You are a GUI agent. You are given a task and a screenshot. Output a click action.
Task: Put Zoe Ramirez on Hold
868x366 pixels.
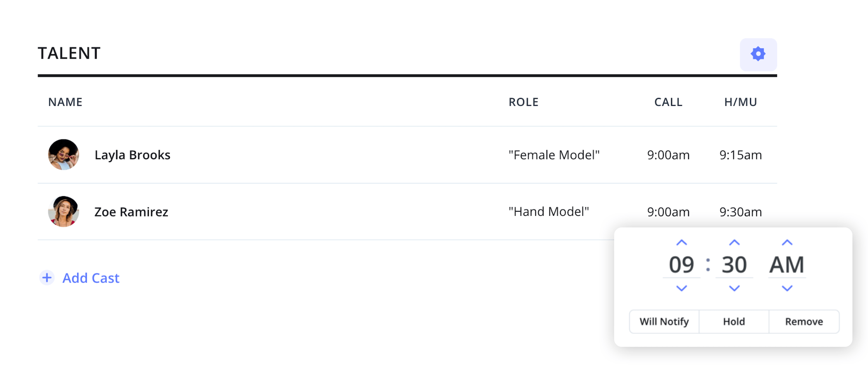(734, 321)
